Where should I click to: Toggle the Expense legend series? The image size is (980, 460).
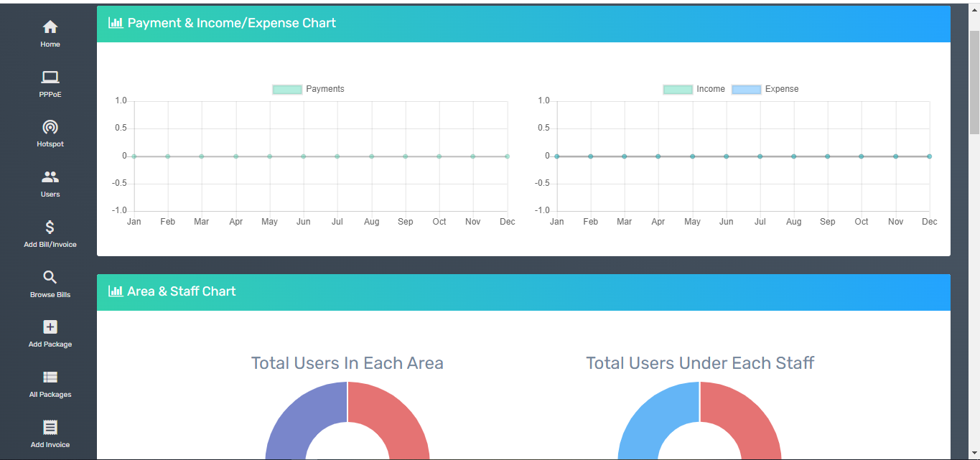(x=765, y=90)
